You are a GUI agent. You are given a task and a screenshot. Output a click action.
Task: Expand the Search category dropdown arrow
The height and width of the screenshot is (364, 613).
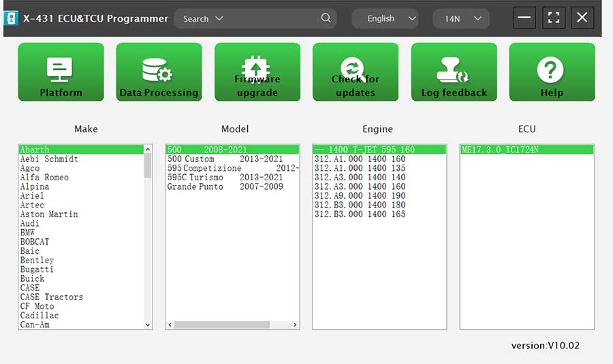219,18
